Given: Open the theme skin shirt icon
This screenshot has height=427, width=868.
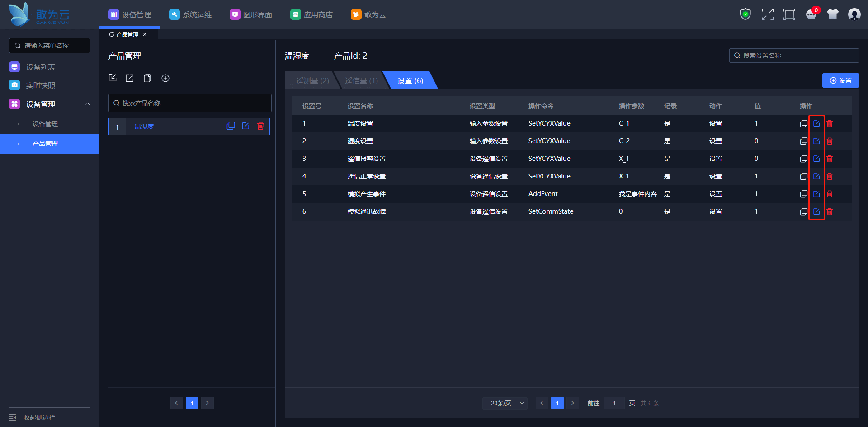Looking at the screenshot, I should (832, 14).
